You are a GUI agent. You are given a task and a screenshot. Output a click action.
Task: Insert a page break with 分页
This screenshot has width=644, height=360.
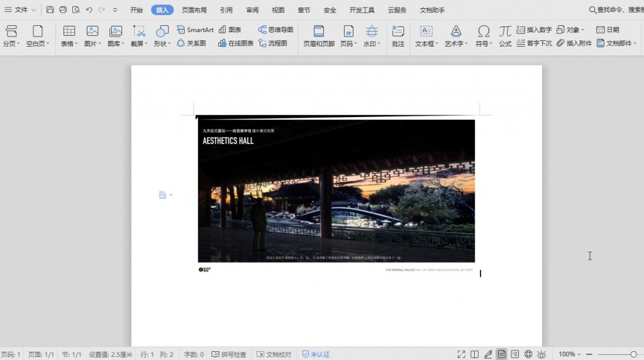pyautogui.click(x=11, y=36)
